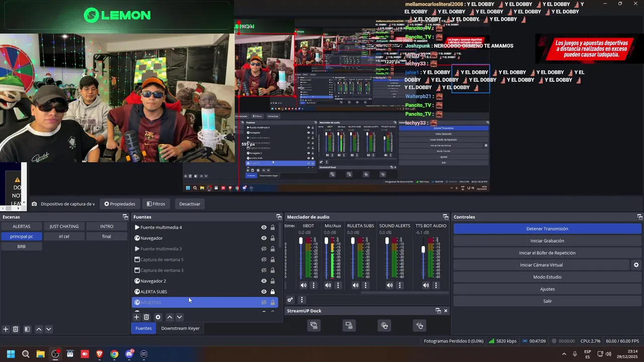
Task: Move scene down in Escenas toolbar
Action: [x=48, y=329]
